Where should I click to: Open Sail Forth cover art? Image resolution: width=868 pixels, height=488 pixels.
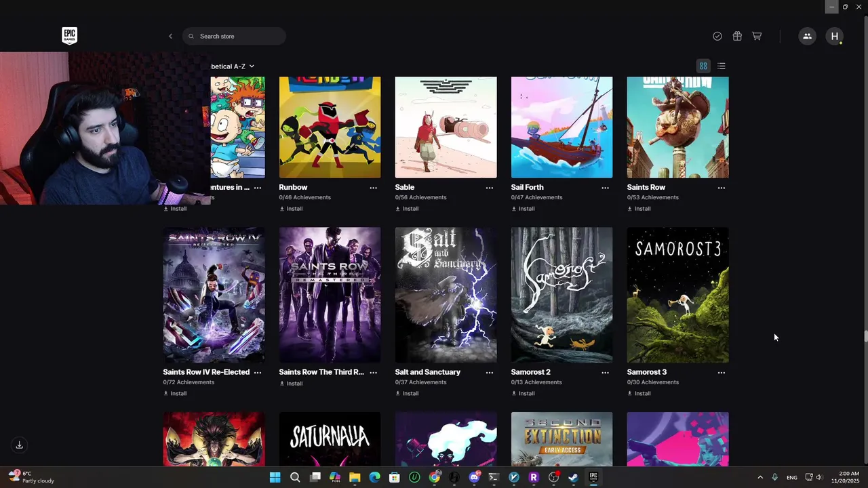click(x=561, y=127)
